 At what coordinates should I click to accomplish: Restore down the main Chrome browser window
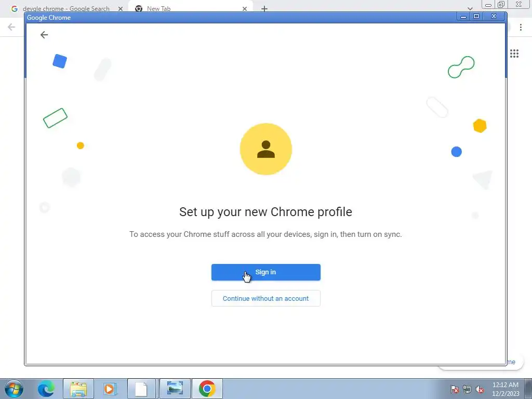point(501,4)
